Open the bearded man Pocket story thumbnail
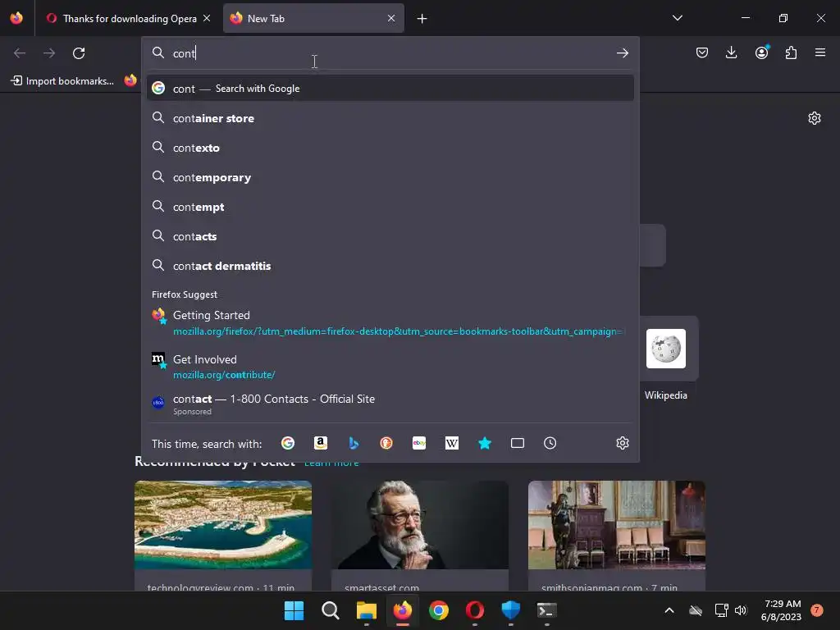This screenshot has width=840, height=630. (420, 525)
